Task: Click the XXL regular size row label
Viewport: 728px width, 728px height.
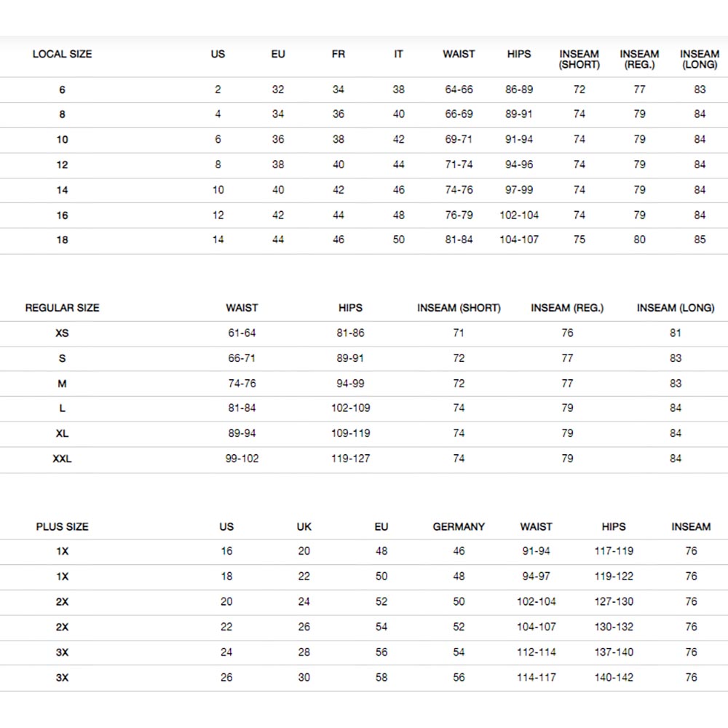Action: pyautogui.click(x=62, y=459)
